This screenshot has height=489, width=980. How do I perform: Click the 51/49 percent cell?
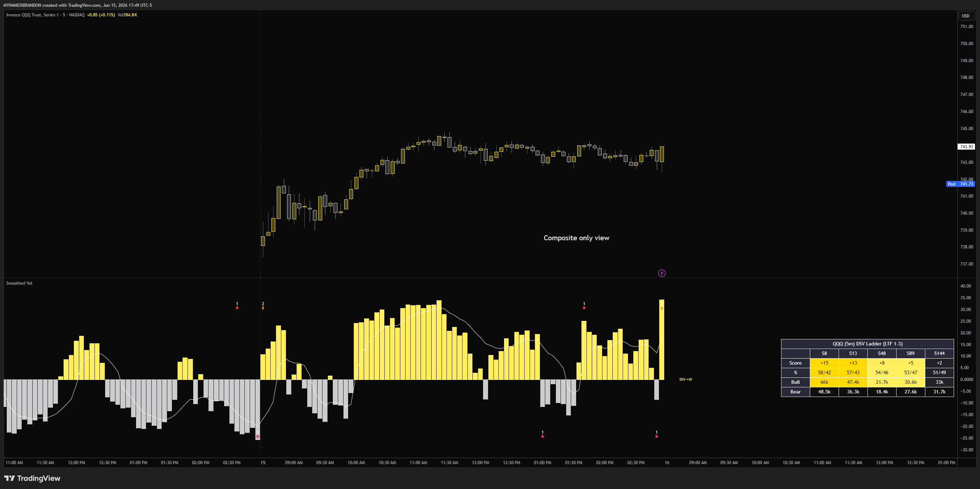[939, 372]
